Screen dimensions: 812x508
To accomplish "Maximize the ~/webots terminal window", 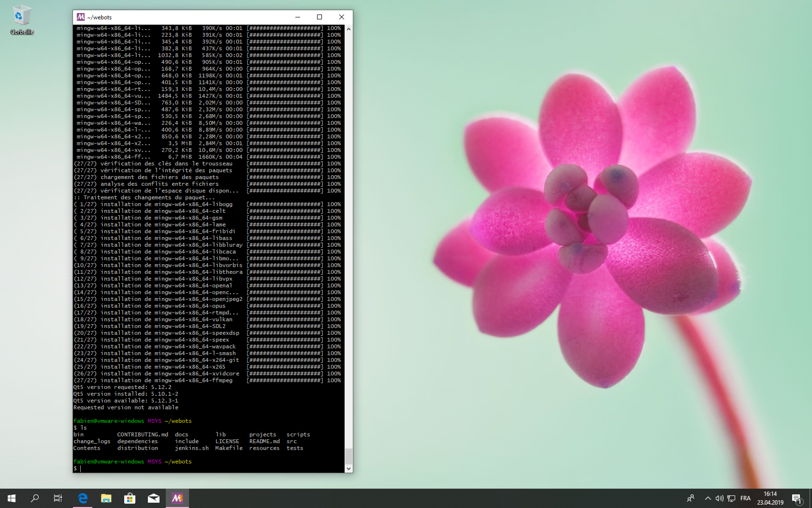I will (319, 17).
